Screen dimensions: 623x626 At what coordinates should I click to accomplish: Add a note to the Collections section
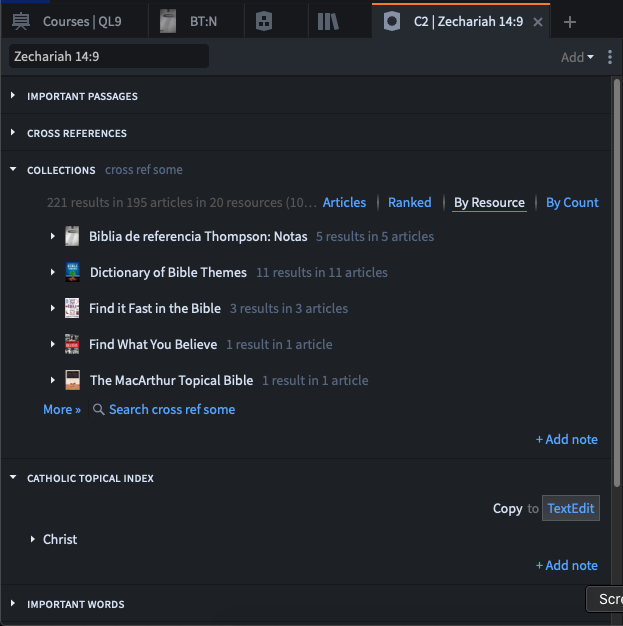567,439
